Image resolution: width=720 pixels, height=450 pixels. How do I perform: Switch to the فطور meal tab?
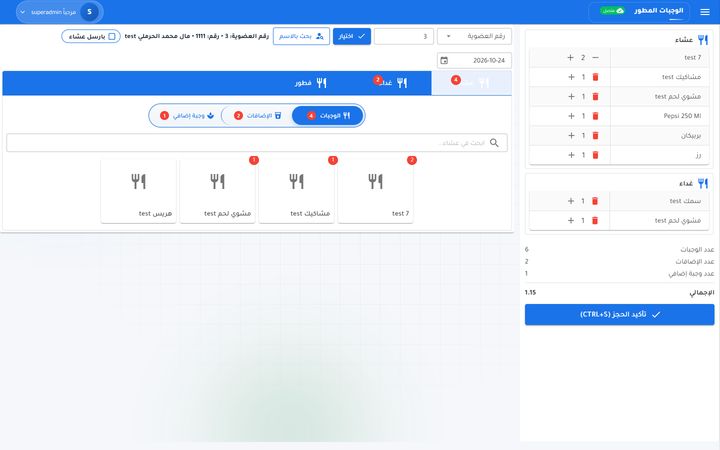tap(310, 83)
